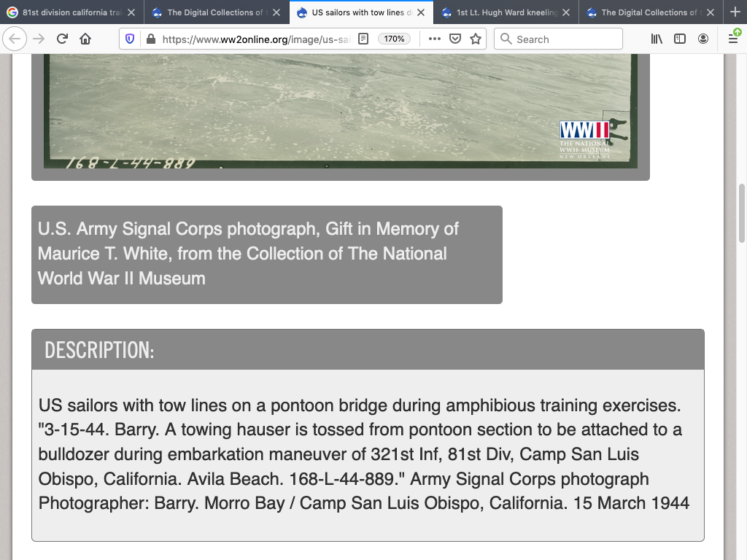Open the tracking protection shield panel

point(131,39)
